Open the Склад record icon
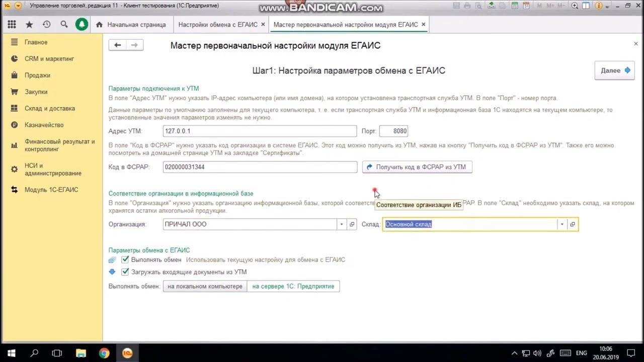Viewport: 644px width, 362px height. click(573, 224)
